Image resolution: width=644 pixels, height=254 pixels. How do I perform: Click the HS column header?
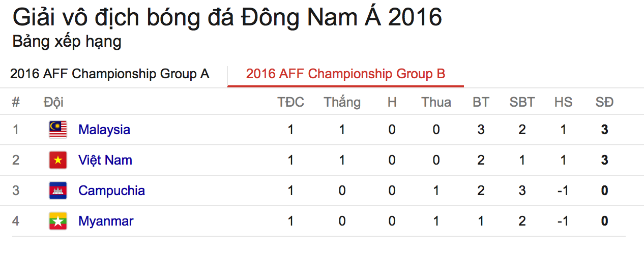(x=563, y=102)
